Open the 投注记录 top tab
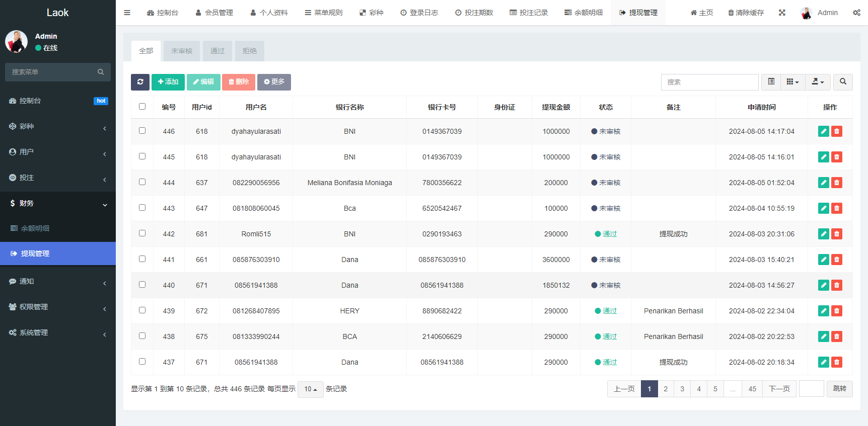 click(x=529, y=13)
